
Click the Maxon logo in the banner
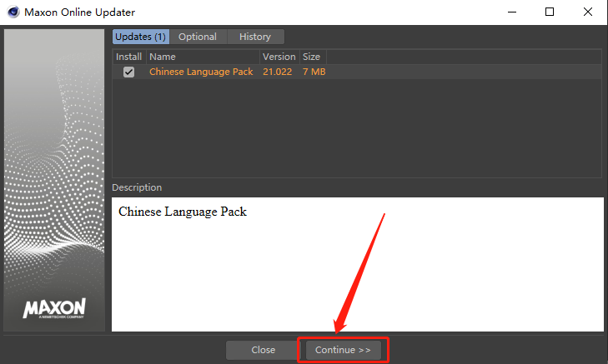[54, 308]
